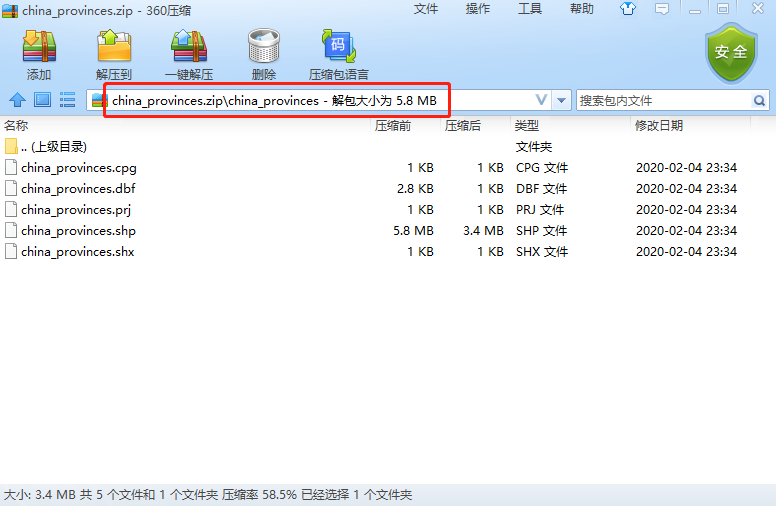The image size is (776, 506).
Task: Switch to thumbnail view icon
Action: pyautogui.click(x=43, y=100)
